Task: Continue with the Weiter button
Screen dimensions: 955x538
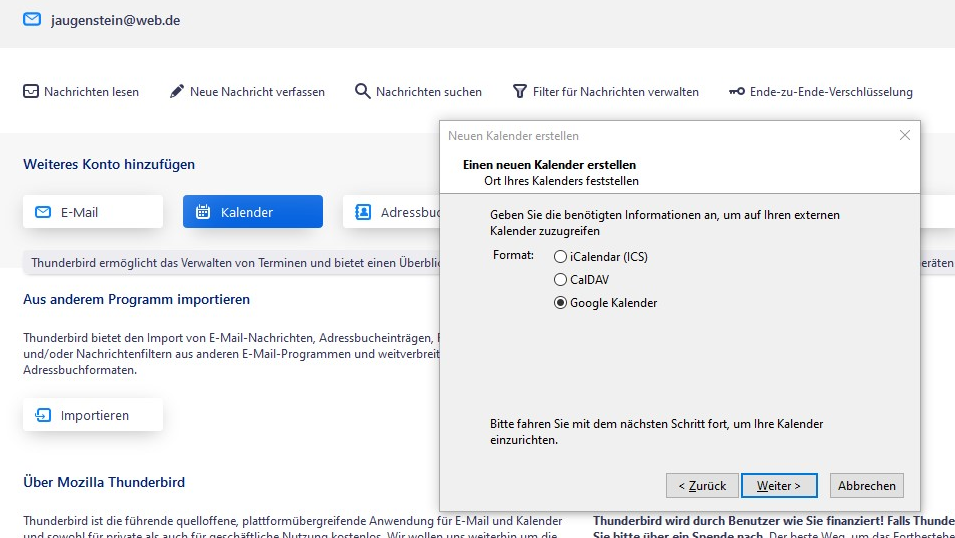Action: tap(779, 486)
